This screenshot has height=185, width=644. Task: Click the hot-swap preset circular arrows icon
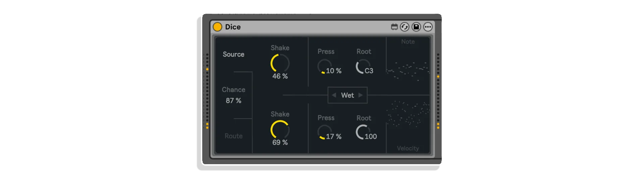pos(405,27)
